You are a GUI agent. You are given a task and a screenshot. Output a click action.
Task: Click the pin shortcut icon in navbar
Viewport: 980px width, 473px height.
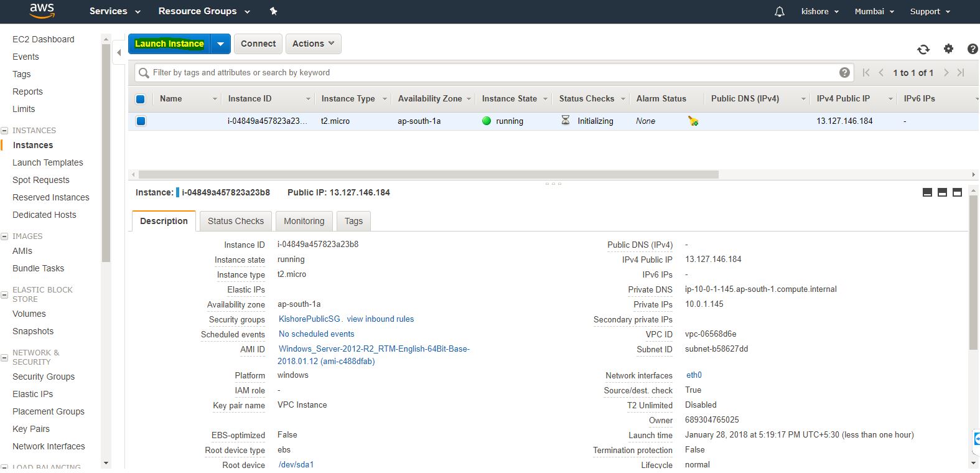point(273,11)
